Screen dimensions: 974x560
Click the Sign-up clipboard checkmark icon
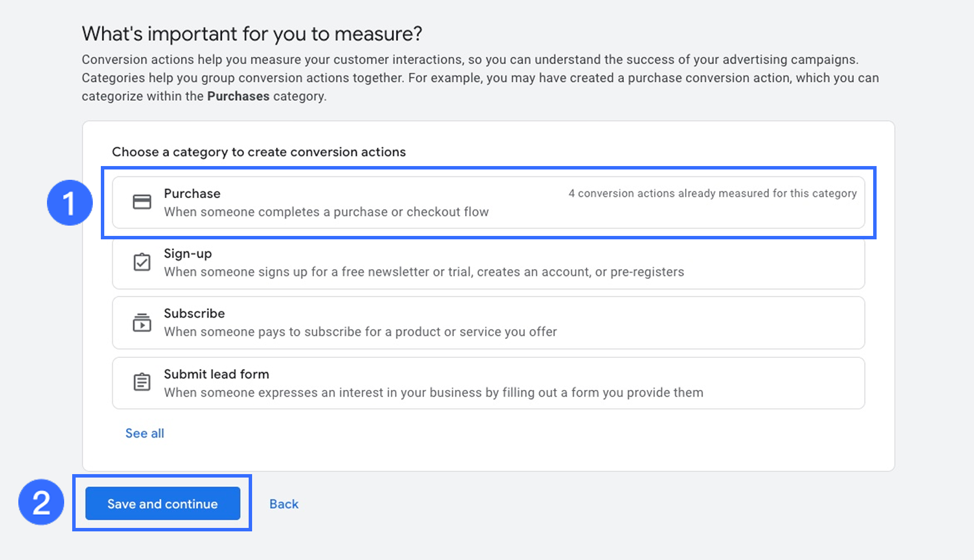(142, 262)
